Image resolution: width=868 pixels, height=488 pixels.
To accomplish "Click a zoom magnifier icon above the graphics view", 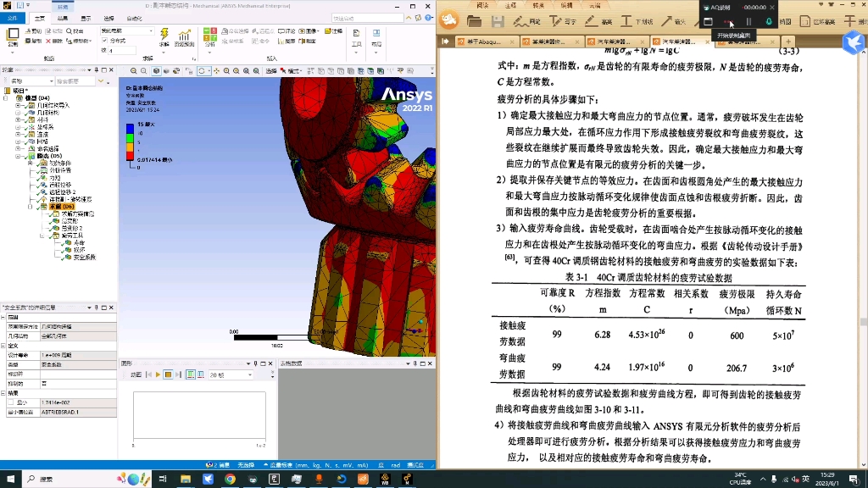I will click(x=134, y=72).
